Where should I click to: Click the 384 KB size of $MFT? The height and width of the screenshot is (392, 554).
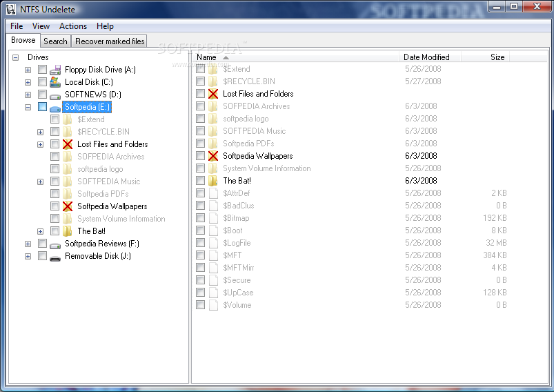pyautogui.click(x=495, y=255)
